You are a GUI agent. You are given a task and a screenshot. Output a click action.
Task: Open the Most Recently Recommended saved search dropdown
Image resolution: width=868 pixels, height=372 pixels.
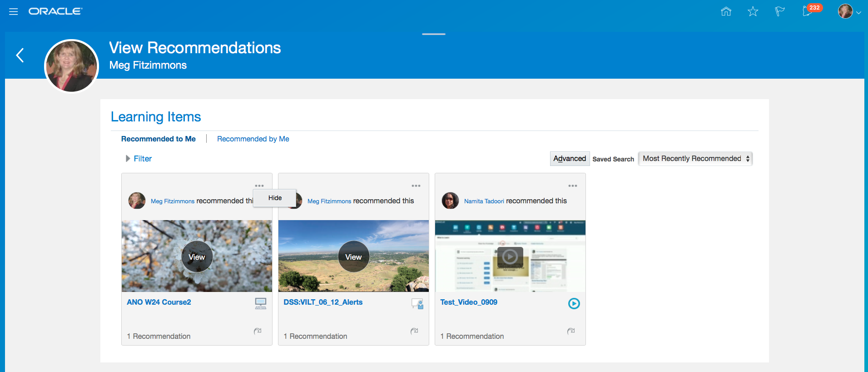pyautogui.click(x=695, y=159)
